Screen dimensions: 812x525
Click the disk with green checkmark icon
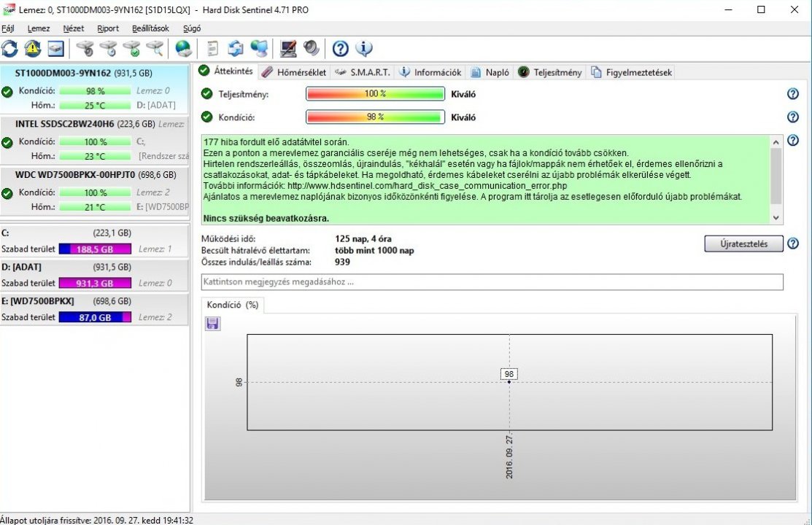pyautogui.click(x=131, y=49)
